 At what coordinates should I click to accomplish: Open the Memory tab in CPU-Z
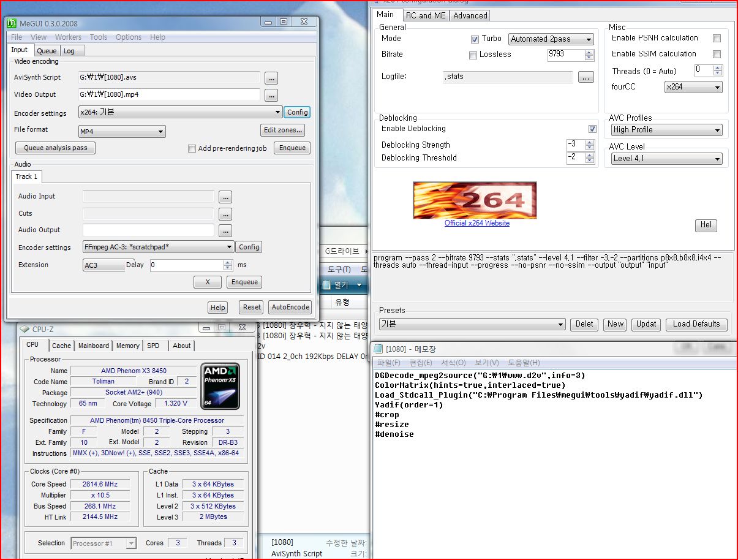pos(128,346)
